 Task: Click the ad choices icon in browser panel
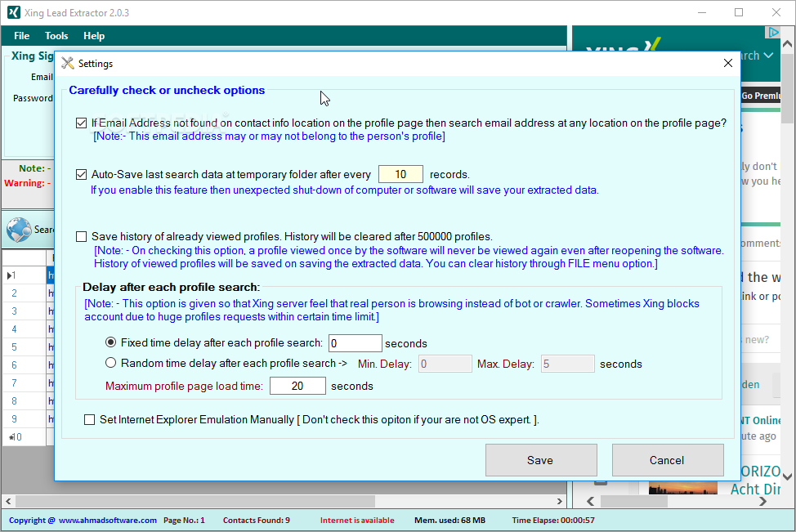(772, 33)
